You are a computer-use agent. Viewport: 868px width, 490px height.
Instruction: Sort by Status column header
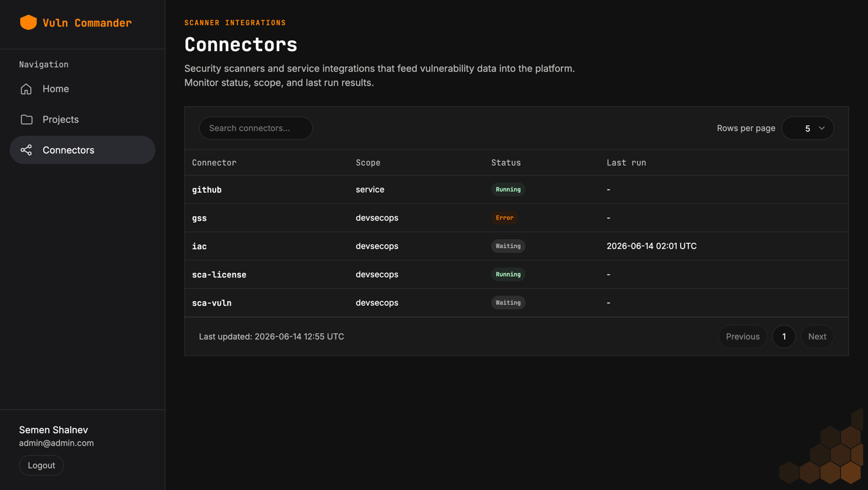click(x=506, y=162)
